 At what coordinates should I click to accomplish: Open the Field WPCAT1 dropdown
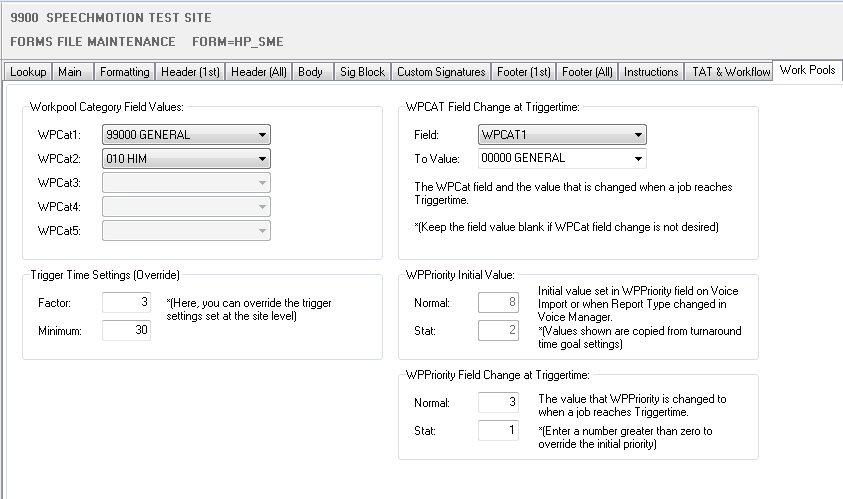click(x=637, y=135)
